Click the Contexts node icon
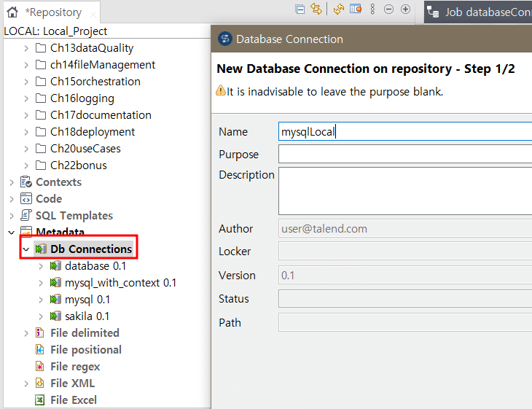The image size is (532, 409). 26,182
